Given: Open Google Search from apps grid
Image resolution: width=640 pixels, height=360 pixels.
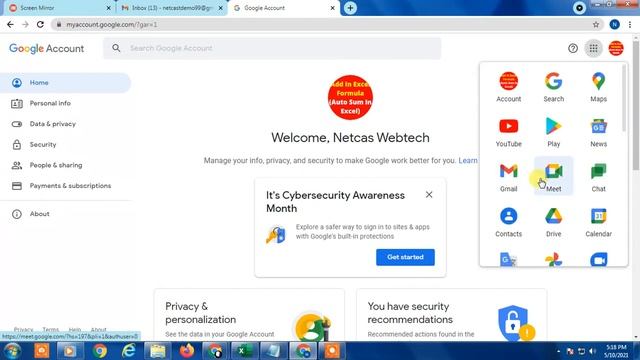Looking at the screenshot, I should click(553, 87).
